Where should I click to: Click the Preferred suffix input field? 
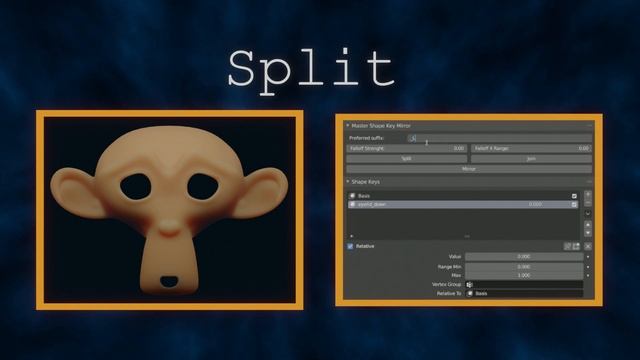500,138
